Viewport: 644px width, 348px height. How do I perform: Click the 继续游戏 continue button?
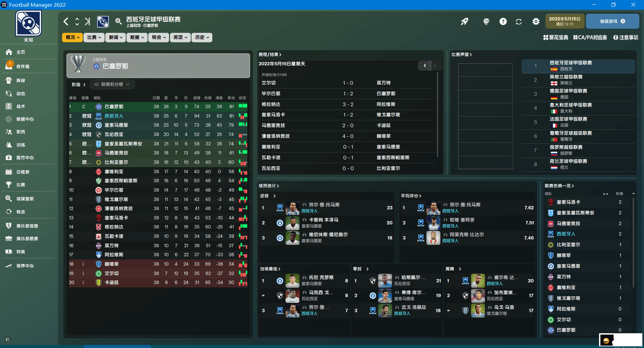tap(612, 21)
